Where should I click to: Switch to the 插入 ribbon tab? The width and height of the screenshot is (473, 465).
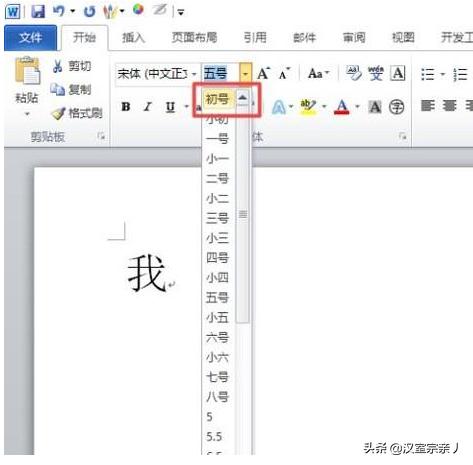tap(133, 37)
